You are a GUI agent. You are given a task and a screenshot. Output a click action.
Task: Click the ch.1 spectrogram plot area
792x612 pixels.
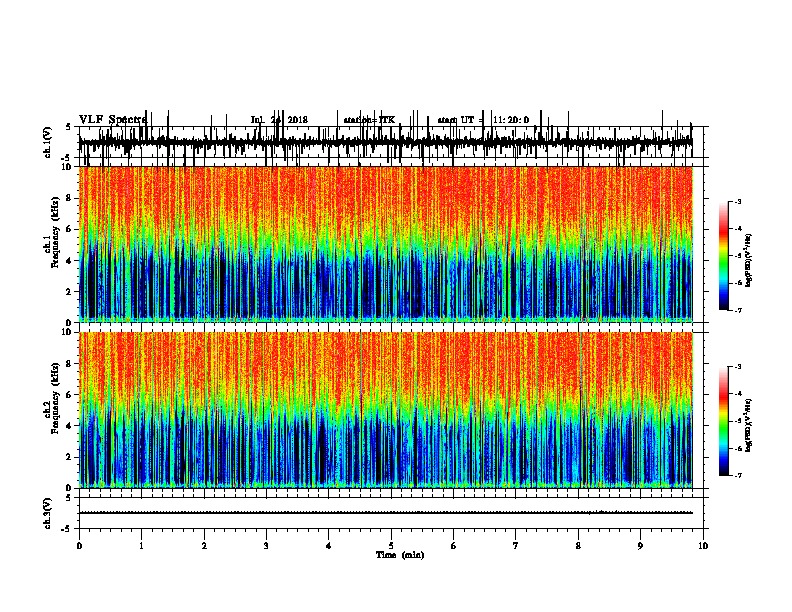386,244
